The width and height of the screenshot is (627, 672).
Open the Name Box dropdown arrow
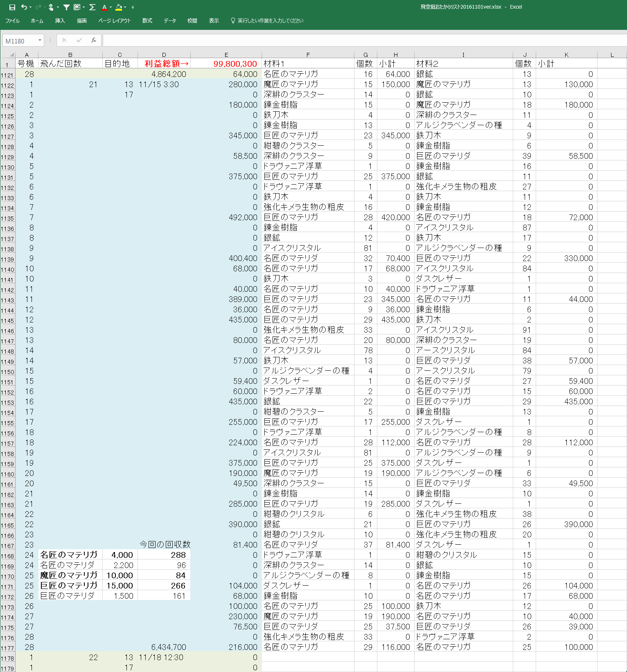[x=40, y=40]
